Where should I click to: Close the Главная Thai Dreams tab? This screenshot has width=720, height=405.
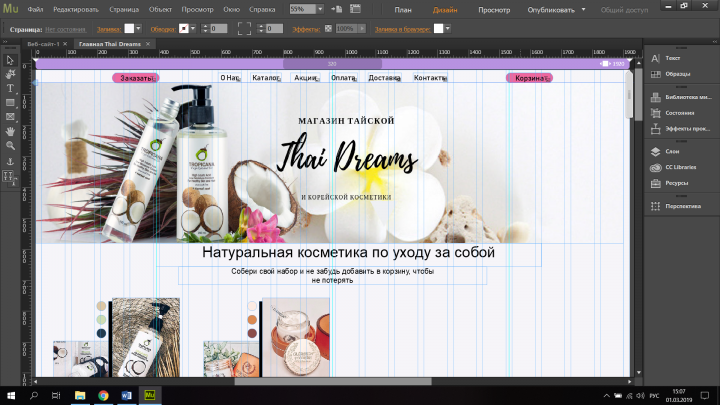pyautogui.click(x=148, y=44)
